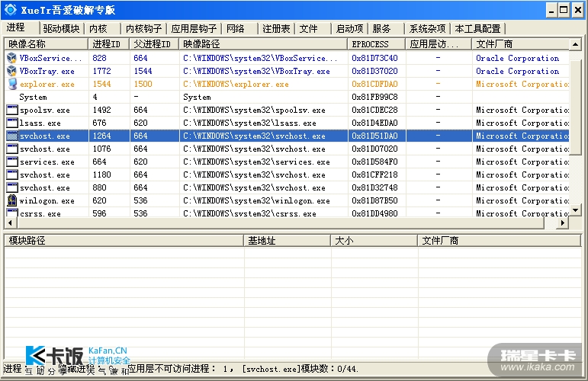Open the 网络 tab

[236, 28]
